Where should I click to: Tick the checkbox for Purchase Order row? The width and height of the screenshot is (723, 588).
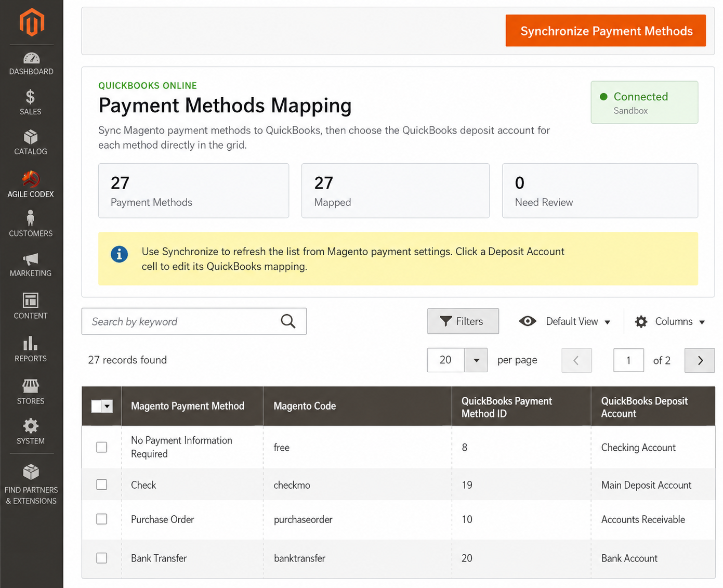102,519
